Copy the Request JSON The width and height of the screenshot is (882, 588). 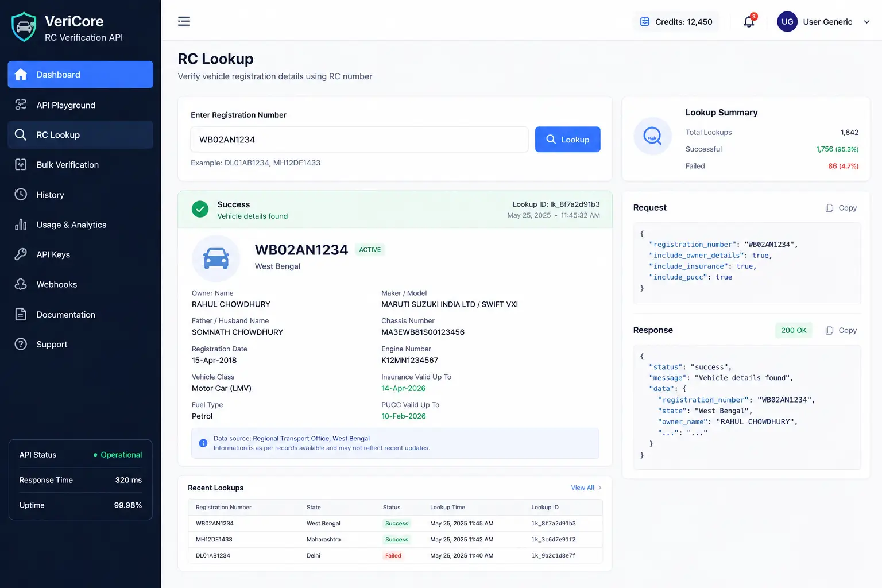(841, 208)
